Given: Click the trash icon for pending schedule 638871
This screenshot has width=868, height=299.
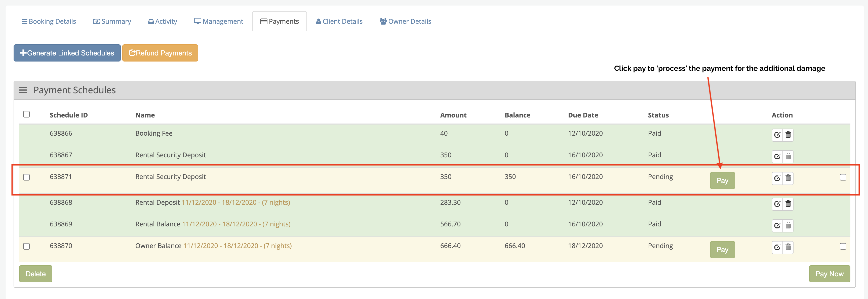Looking at the screenshot, I should pyautogui.click(x=788, y=178).
